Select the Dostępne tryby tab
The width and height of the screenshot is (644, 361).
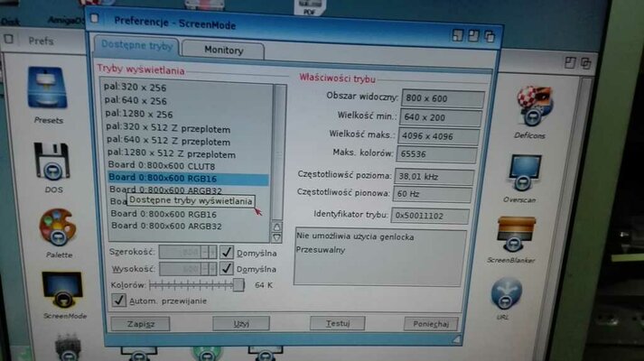tap(136, 46)
